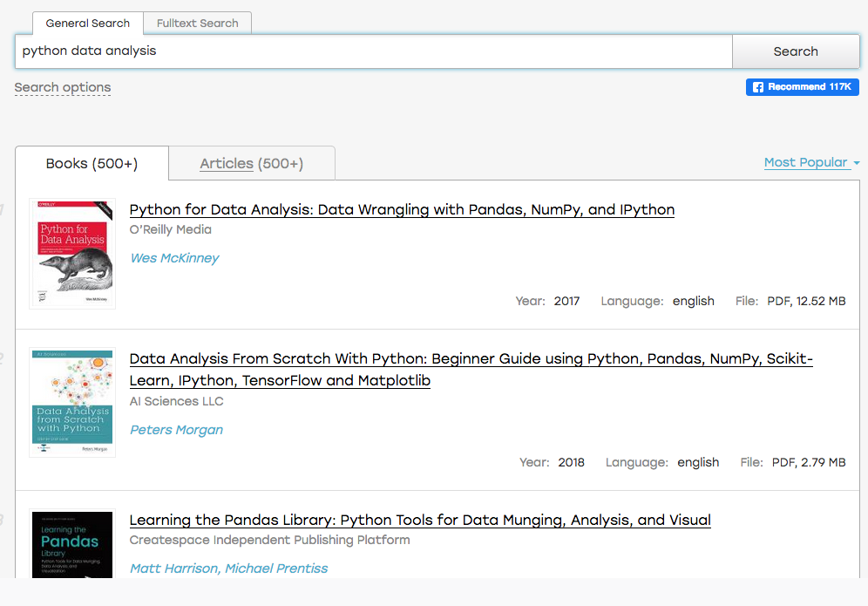Switch to the General Search tab
Screen dimensions: 868x606
click(x=87, y=24)
